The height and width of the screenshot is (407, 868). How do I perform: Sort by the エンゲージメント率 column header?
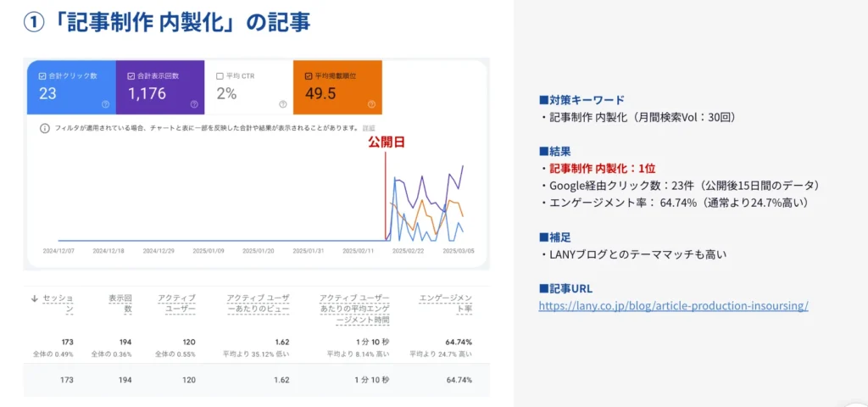click(446, 304)
